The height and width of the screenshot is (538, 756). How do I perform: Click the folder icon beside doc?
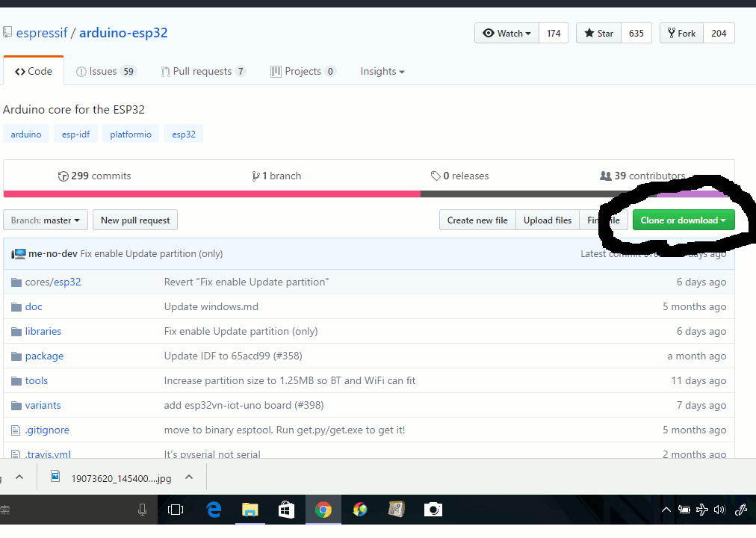tap(16, 307)
